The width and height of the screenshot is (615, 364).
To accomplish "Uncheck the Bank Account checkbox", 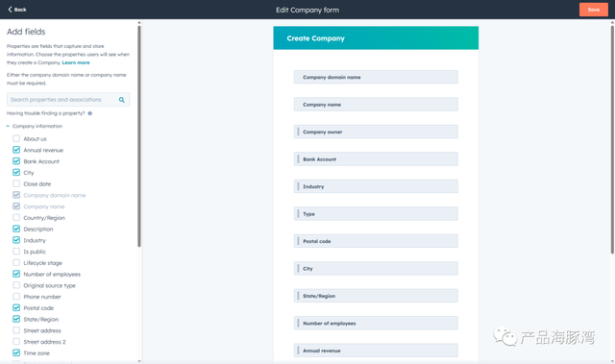I will coord(16,161).
